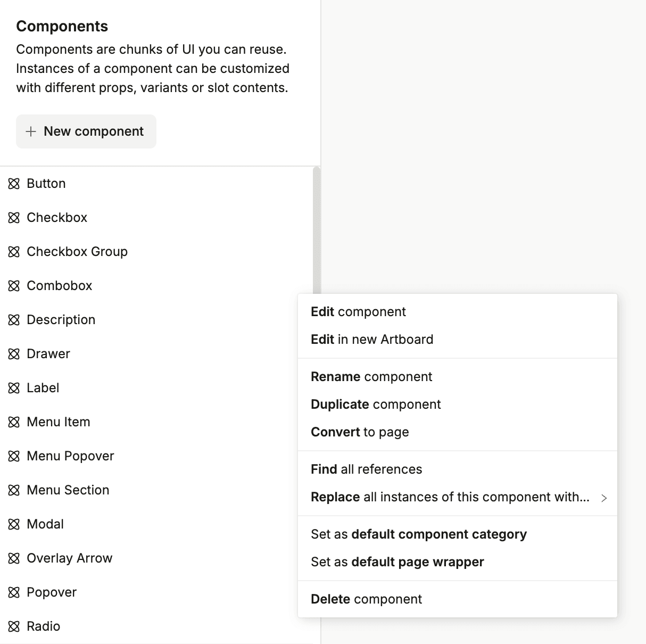Select Find all references
This screenshot has width=646, height=644.
pos(367,469)
